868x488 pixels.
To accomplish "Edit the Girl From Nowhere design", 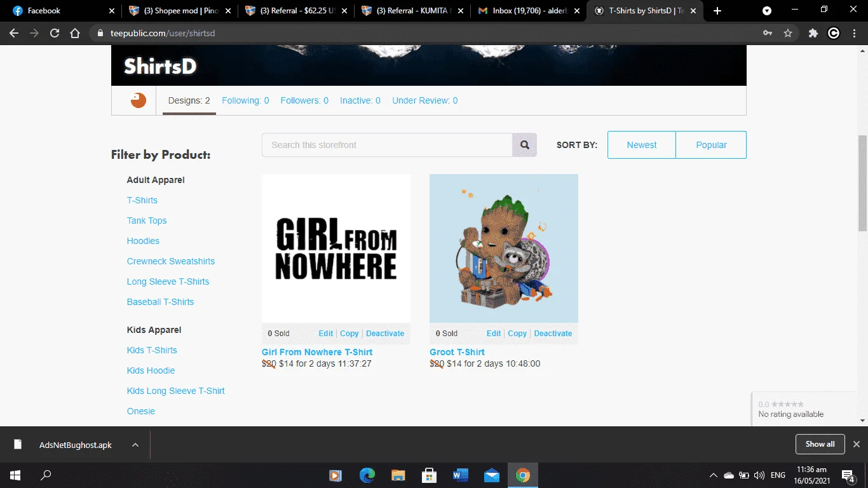I will tap(326, 334).
